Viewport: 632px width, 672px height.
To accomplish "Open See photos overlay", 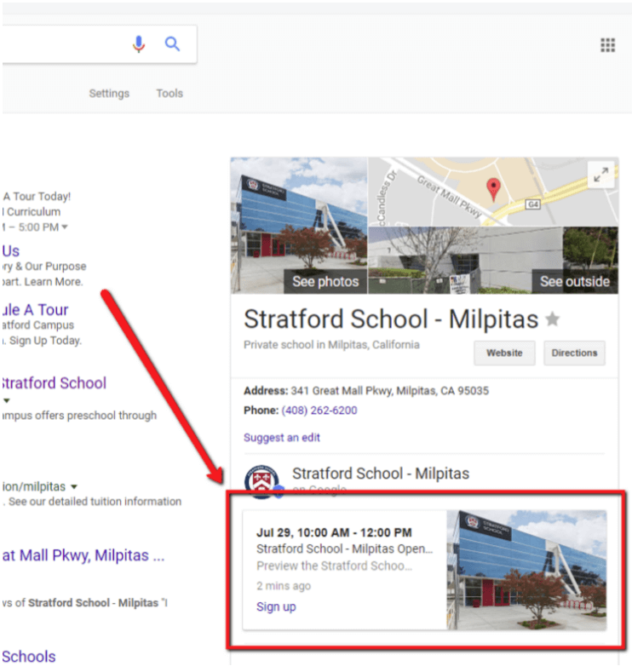I will click(x=325, y=281).
